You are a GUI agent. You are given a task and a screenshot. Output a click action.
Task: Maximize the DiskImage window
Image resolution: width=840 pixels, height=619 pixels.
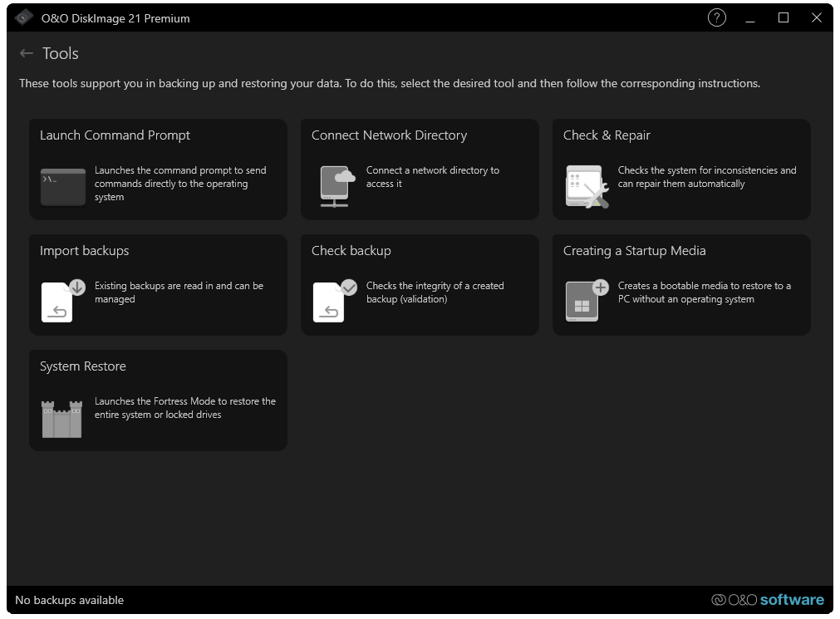pos(784,18)
